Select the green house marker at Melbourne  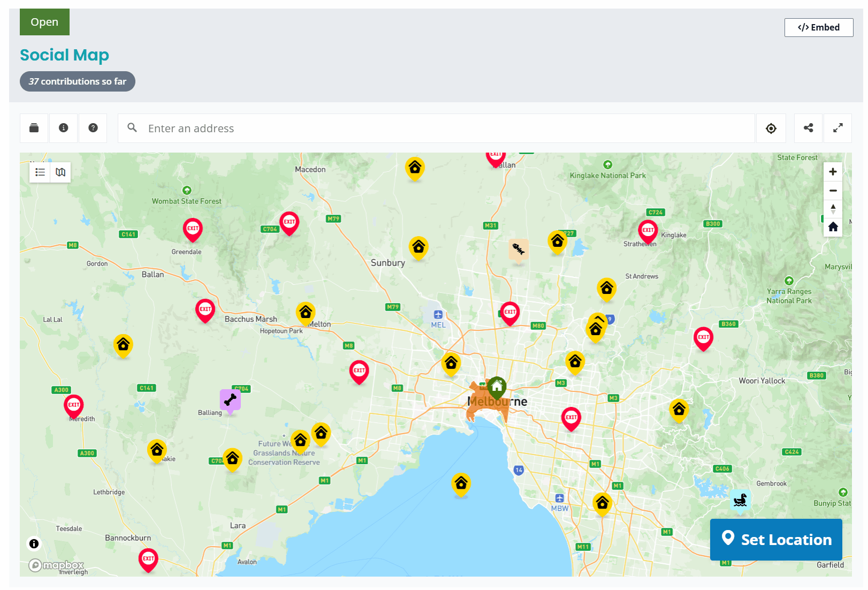tap(497, 386)
